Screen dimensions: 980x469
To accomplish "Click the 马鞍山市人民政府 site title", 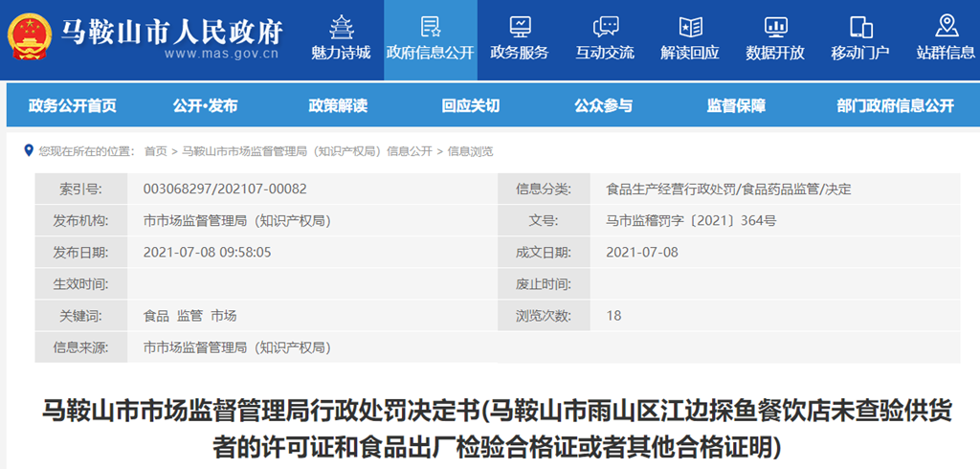I will tap(172, 32).
